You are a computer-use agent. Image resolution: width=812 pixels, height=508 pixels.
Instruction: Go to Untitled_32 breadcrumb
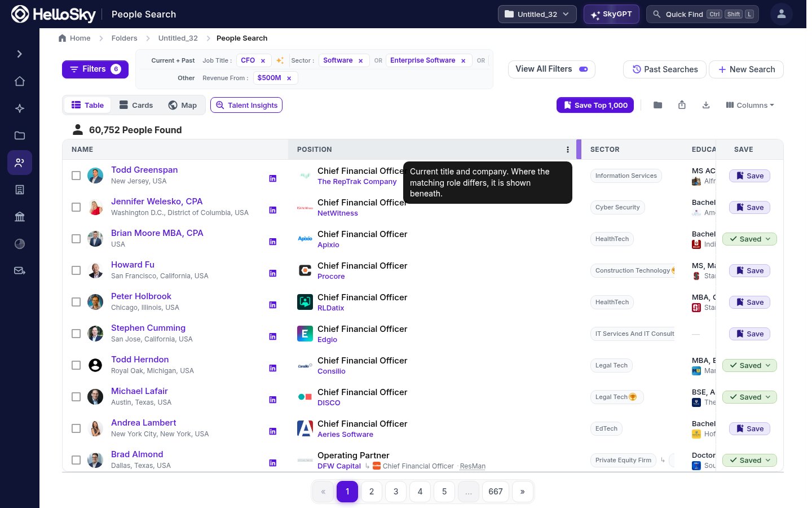coord(178,38)
